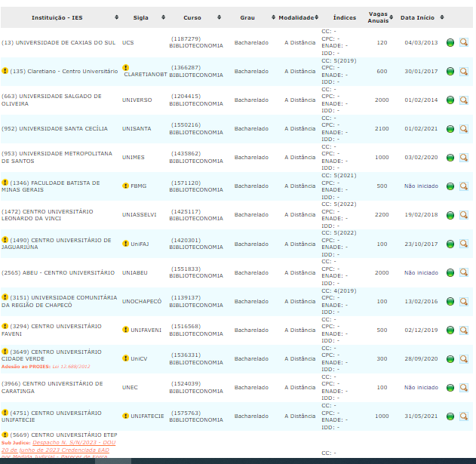
Task: Open details magnifier for CLARETIANOBT row
Action: pyautogui.click(x=464, y=72)
